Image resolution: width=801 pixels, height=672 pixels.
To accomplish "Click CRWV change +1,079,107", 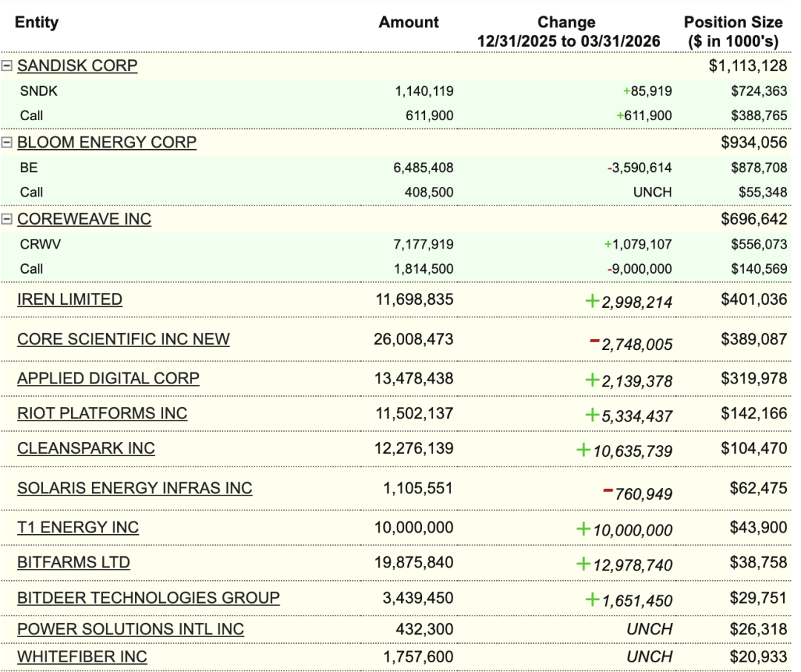I will click(638, 244).
